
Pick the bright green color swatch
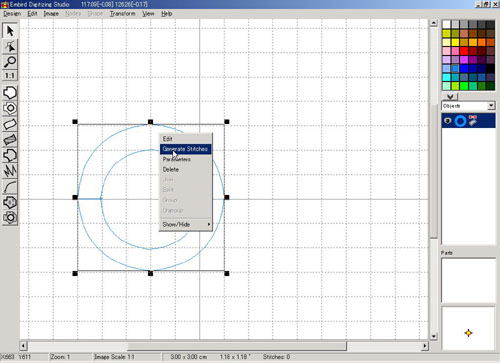pos(464,86)
